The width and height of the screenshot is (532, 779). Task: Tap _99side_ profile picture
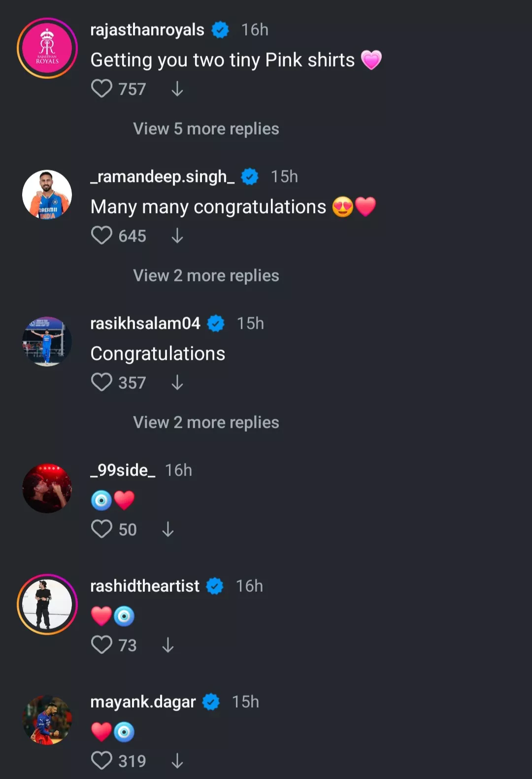(47, 488)
